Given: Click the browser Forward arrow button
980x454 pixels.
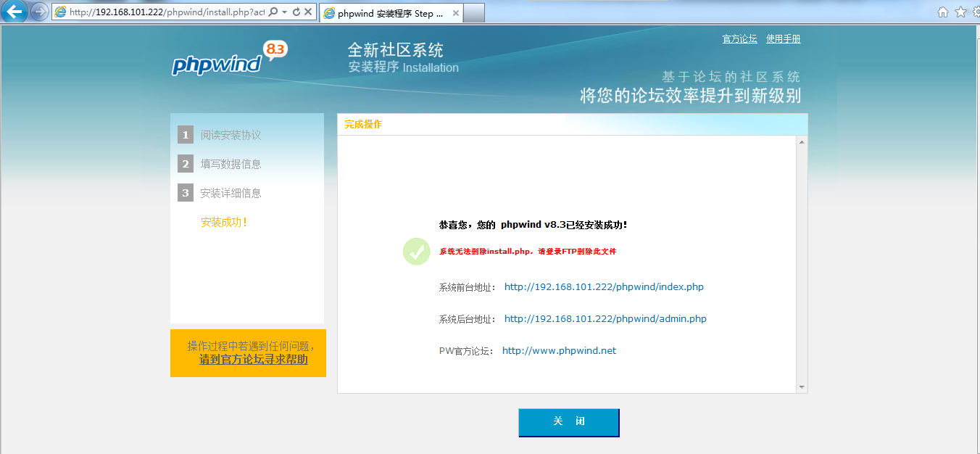Looking at the screenshot, I should (39, 12).
